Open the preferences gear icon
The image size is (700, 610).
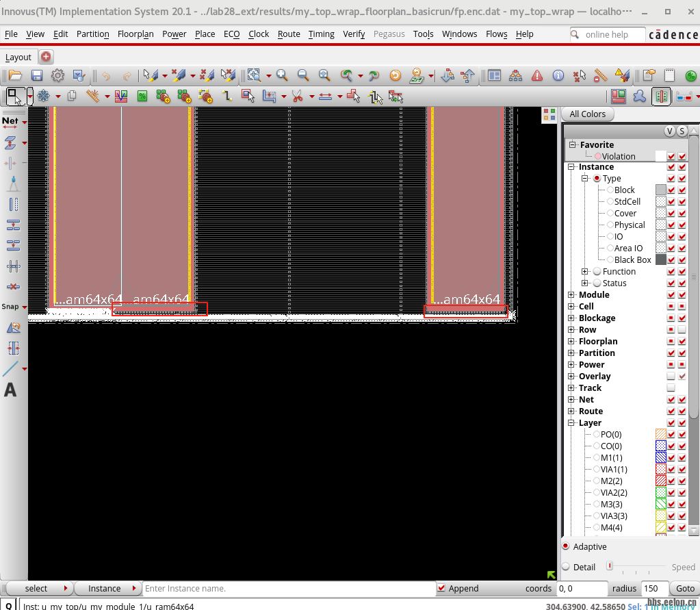point(57,75)
